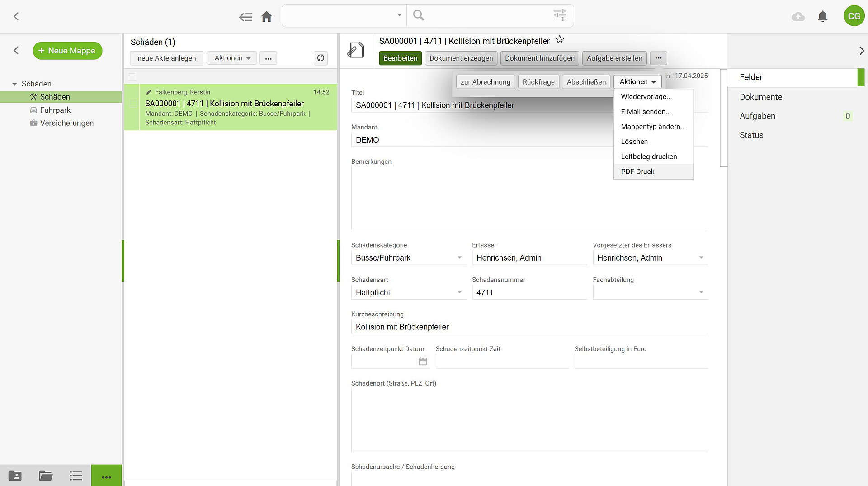Select Fuhrpark in tree

tap(55, 110)
